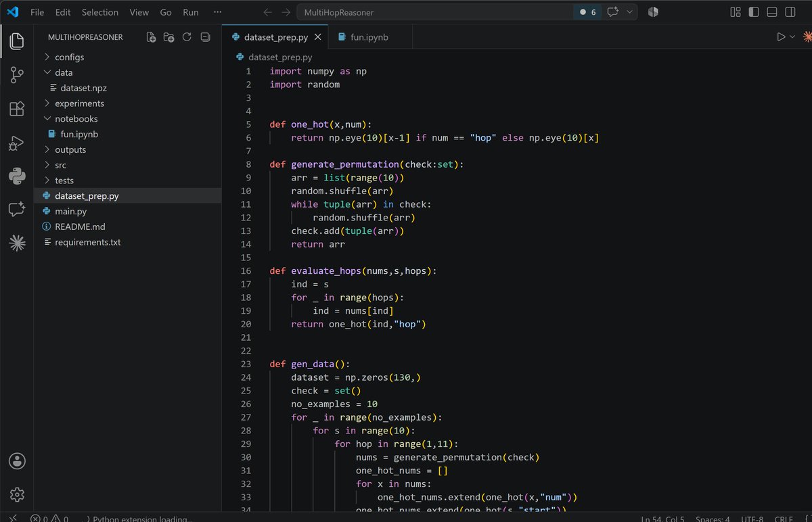This screenshot has height=522, width=812.
Task: Click the MultiHopReasoner search box
Action: (x=436, y=12)
